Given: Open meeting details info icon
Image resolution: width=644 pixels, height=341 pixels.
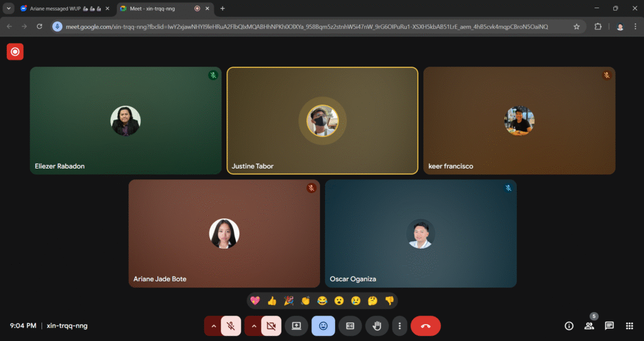Looking at the screenshot, I should click(569, 326).
